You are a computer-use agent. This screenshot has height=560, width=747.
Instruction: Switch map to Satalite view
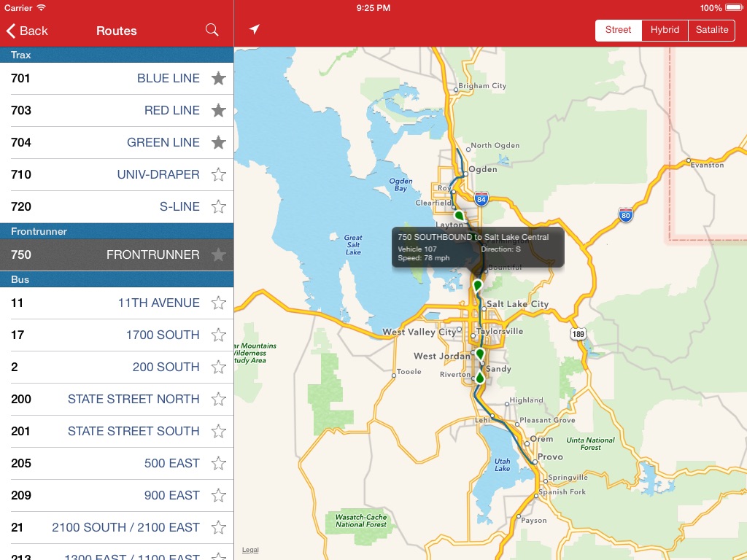tap(712, 30)
